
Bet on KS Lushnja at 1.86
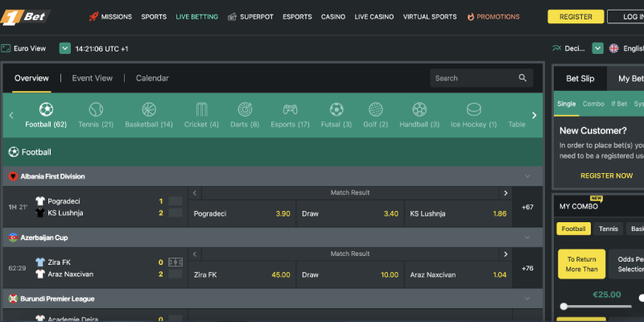tap(458, 213)
